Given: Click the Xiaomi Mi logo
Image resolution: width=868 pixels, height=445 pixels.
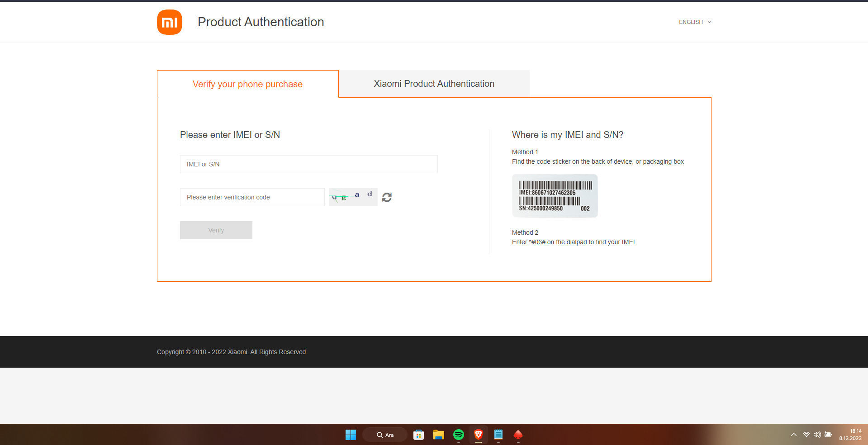Looking at the screenshot, I should point(170,22).
